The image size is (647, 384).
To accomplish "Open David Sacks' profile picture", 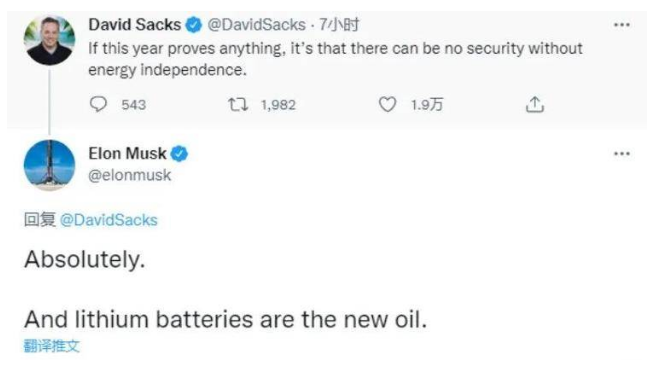I will [x=50, y=40].
